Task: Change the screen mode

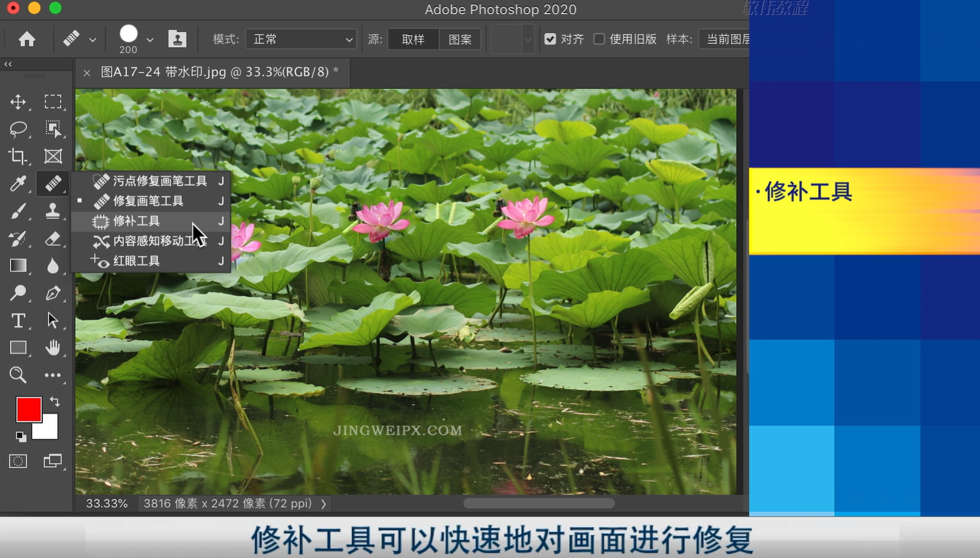Action: pos(53,461)
